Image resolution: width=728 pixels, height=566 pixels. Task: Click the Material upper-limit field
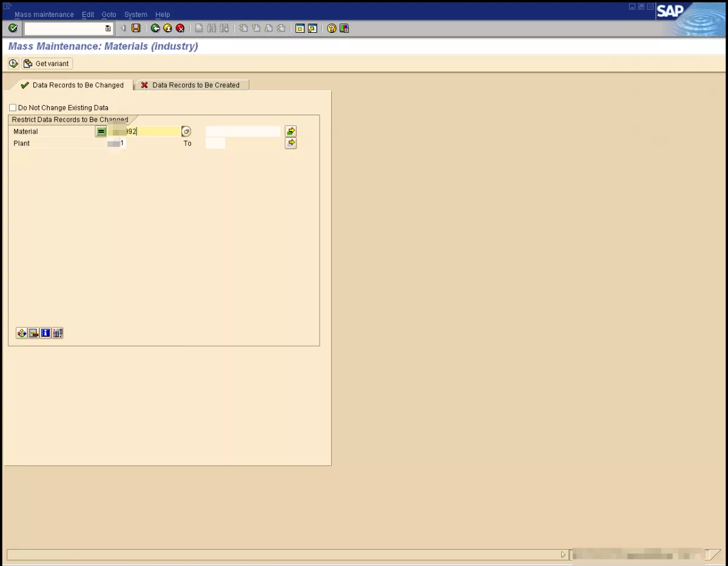(x=243, y=131)
